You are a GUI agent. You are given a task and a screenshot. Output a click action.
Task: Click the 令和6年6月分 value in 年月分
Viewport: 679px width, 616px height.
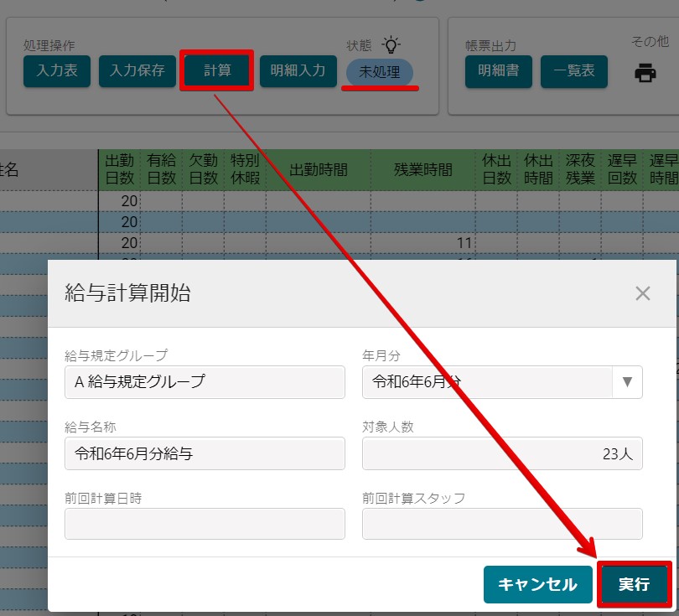[x=417, y=382]
